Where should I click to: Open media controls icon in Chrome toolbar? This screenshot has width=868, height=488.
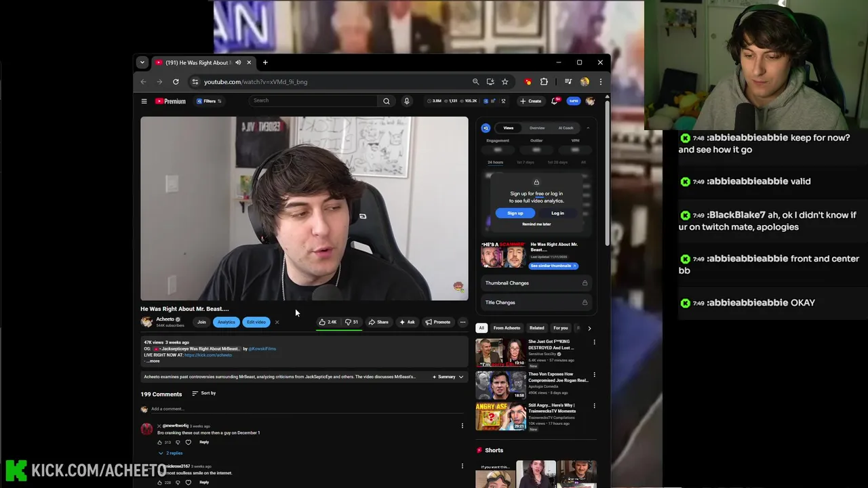[x=568, y=81]
